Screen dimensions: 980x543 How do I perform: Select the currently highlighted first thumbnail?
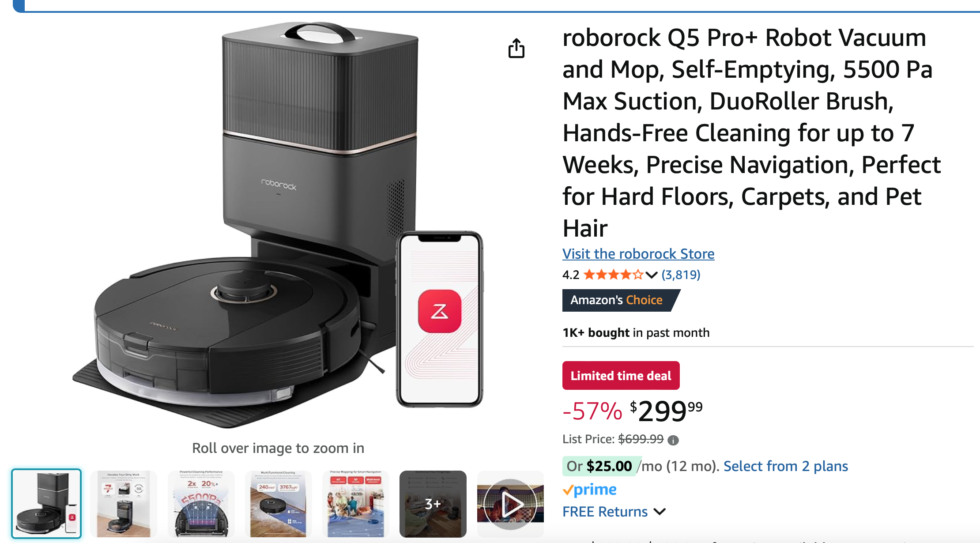click(x=46, y=503)
